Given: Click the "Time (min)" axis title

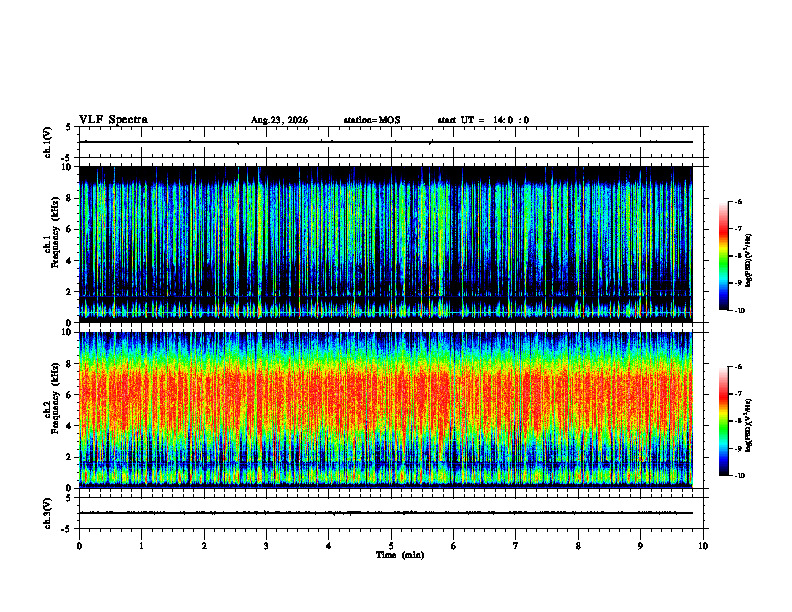Looking at the screenshot, I should click(x=400, y=555).
